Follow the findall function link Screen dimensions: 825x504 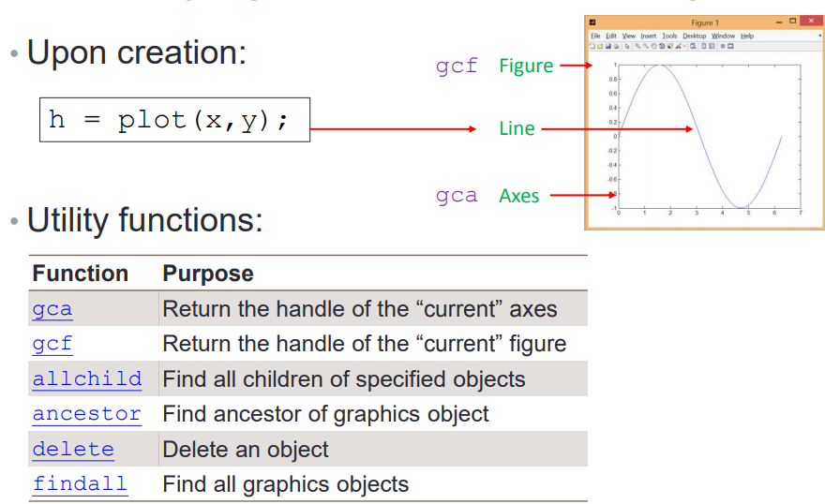(80, 483)
